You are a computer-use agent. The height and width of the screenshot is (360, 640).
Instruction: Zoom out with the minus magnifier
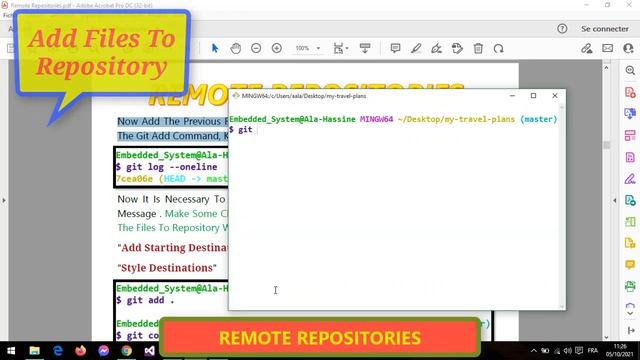pos(256,49)
